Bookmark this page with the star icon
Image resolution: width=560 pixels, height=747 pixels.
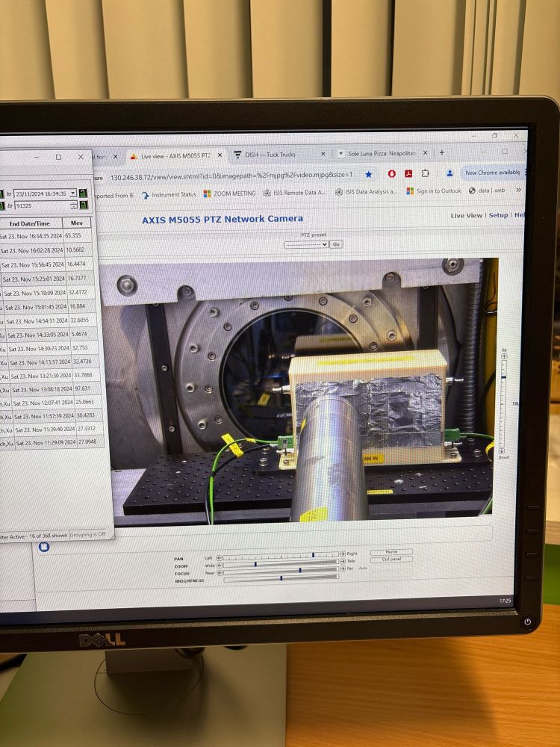[x=369, y=174]
